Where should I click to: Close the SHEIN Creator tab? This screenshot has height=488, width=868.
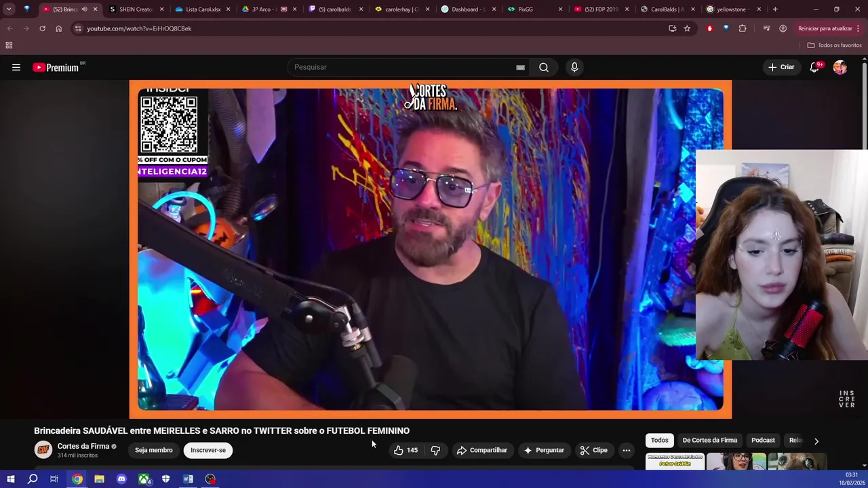coord(161,9)
